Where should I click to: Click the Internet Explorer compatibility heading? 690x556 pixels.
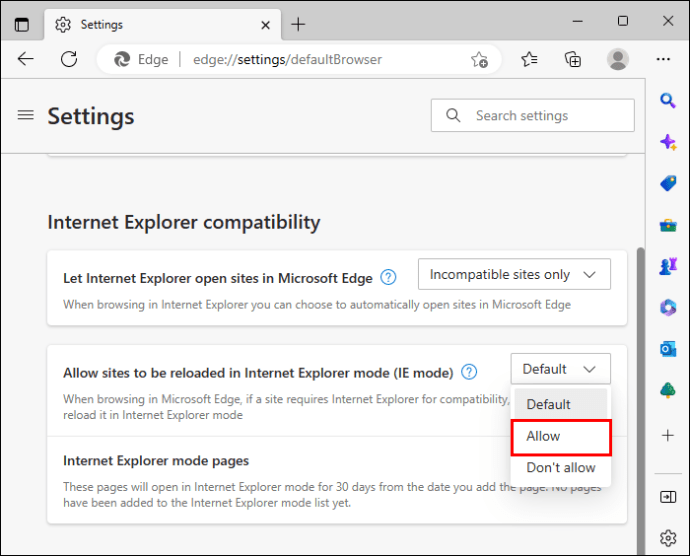[184, 222]
